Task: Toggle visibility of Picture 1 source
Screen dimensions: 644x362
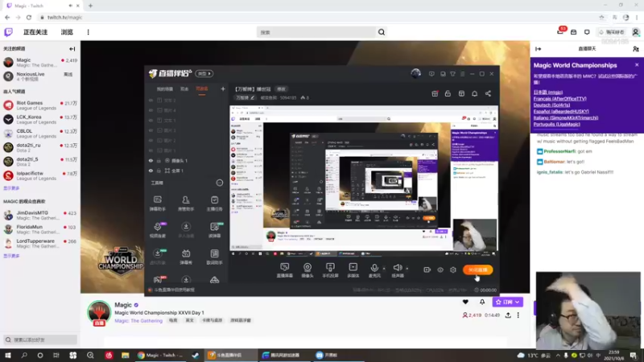Action: 151,150
